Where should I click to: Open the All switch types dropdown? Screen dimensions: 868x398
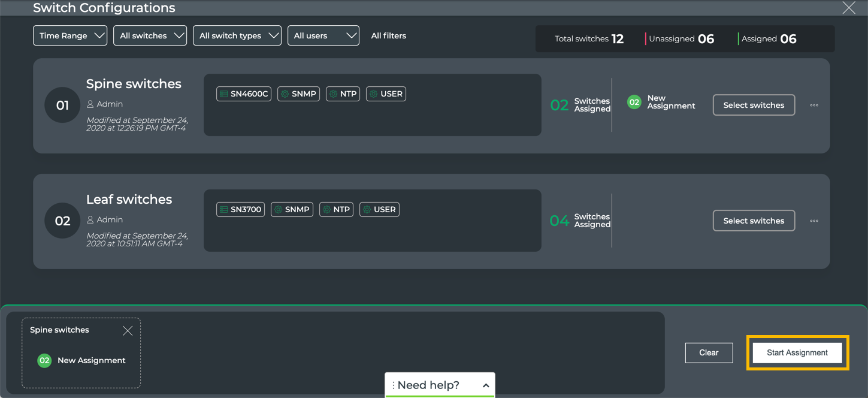tap(237, 36)
